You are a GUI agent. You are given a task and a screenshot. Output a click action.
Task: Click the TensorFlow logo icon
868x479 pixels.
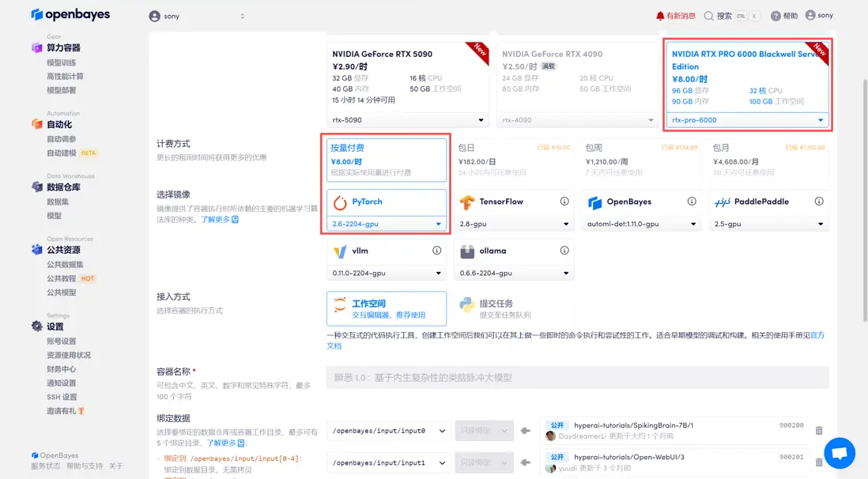click(467, 202)
